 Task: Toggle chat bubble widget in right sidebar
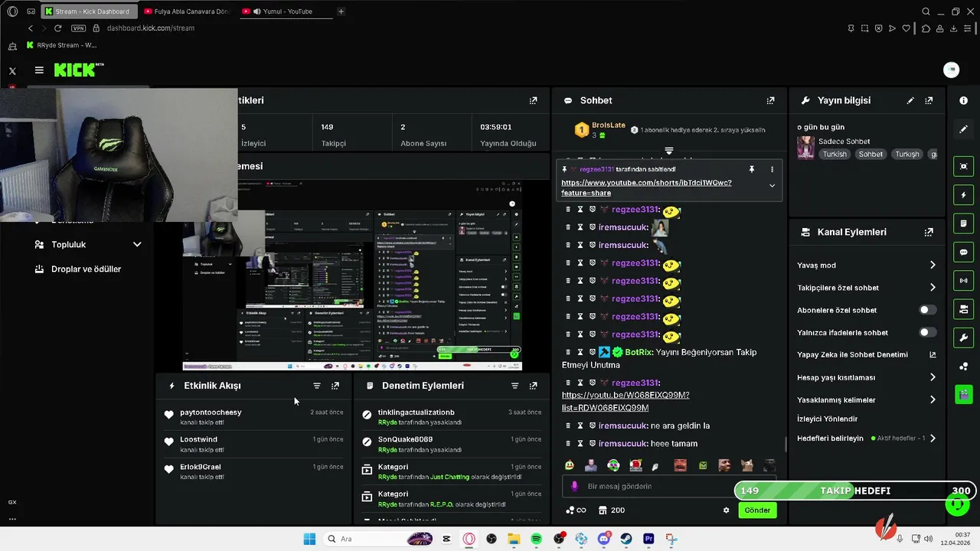tap(963, 252)
